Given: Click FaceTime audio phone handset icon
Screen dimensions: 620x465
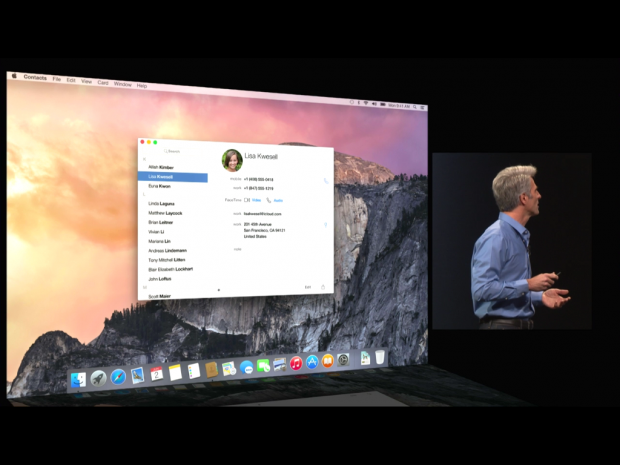Looking at the screenshot, I should point(268,200).
